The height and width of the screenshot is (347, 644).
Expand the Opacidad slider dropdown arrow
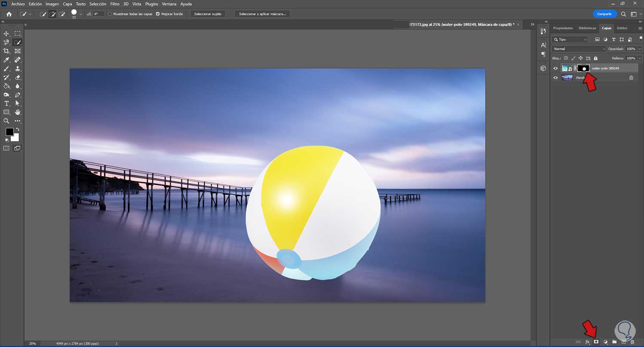640,49
